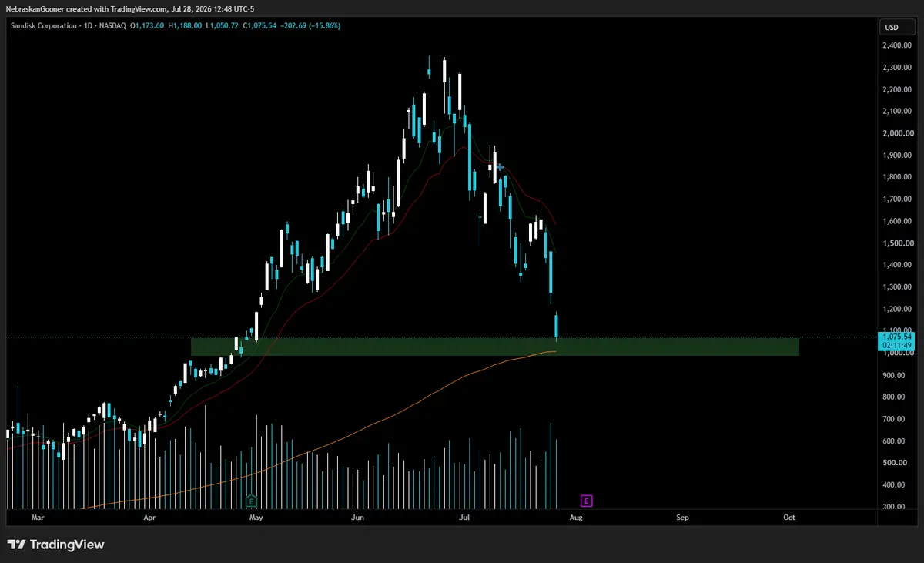924x563 pixels.
Task: Click the 1,300.00 price axis label
Action: coord(898,287)
